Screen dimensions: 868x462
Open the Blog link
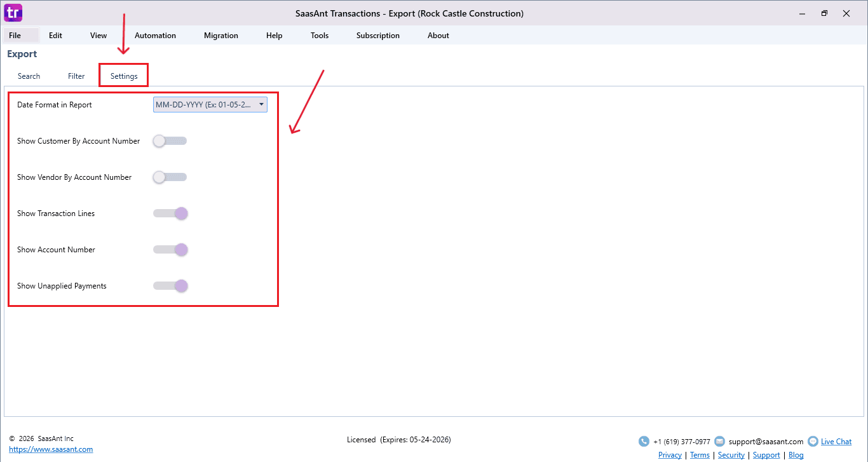pyautogui.click(x=796, y=455)
